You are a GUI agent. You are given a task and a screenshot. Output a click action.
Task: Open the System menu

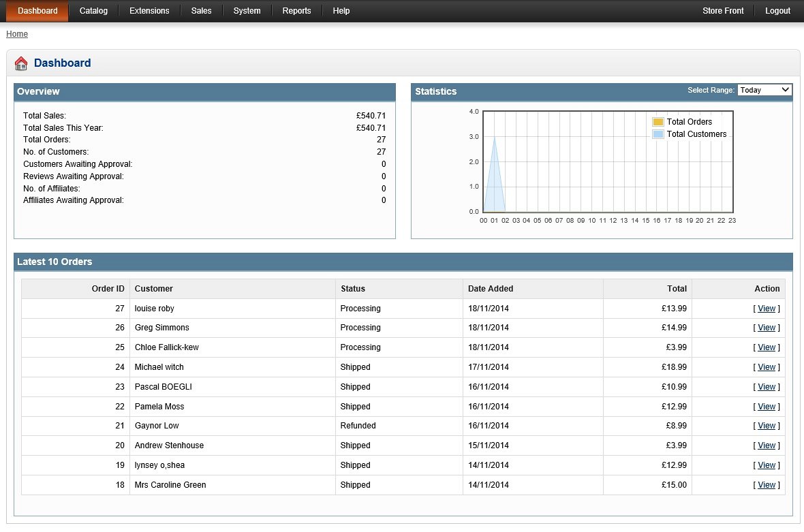point(247,11)
